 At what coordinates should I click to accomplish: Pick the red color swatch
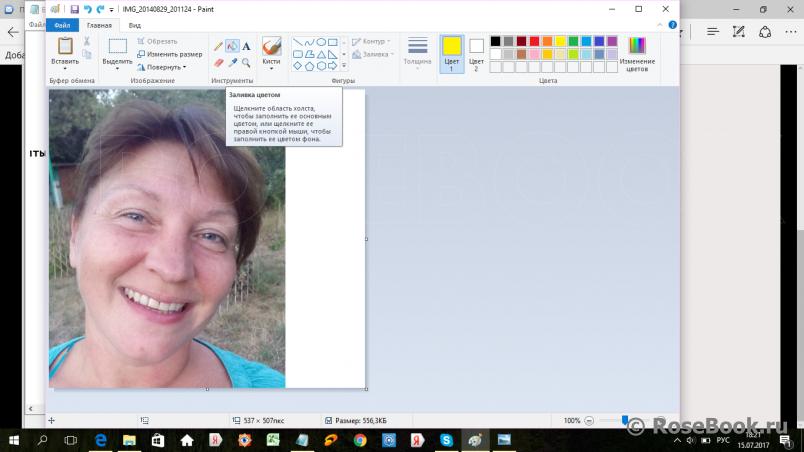tap(534, 41)
